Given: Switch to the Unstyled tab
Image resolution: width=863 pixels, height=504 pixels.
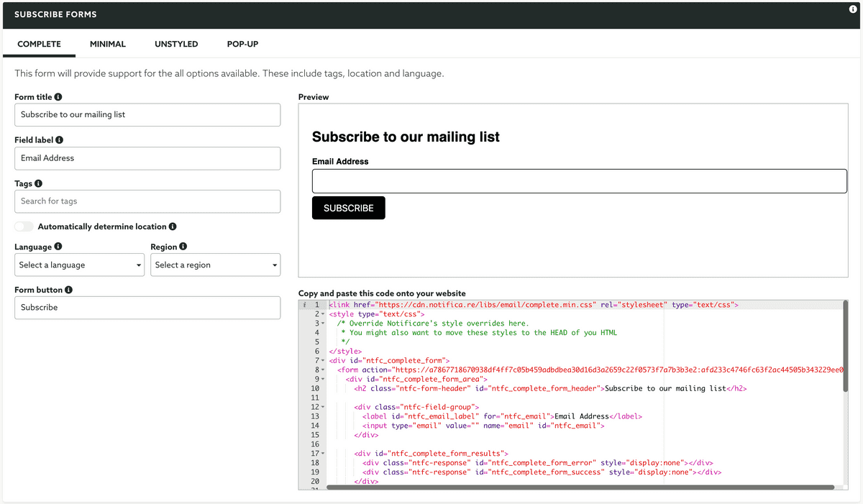Looking at the screenshot, I should (176, 44).
